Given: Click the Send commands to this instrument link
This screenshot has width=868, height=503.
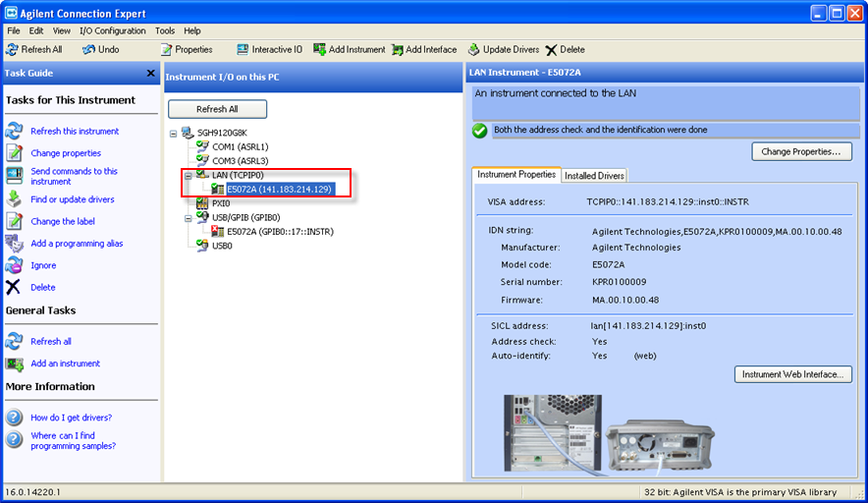Looking at the screenshot, I should pos(75,176).
